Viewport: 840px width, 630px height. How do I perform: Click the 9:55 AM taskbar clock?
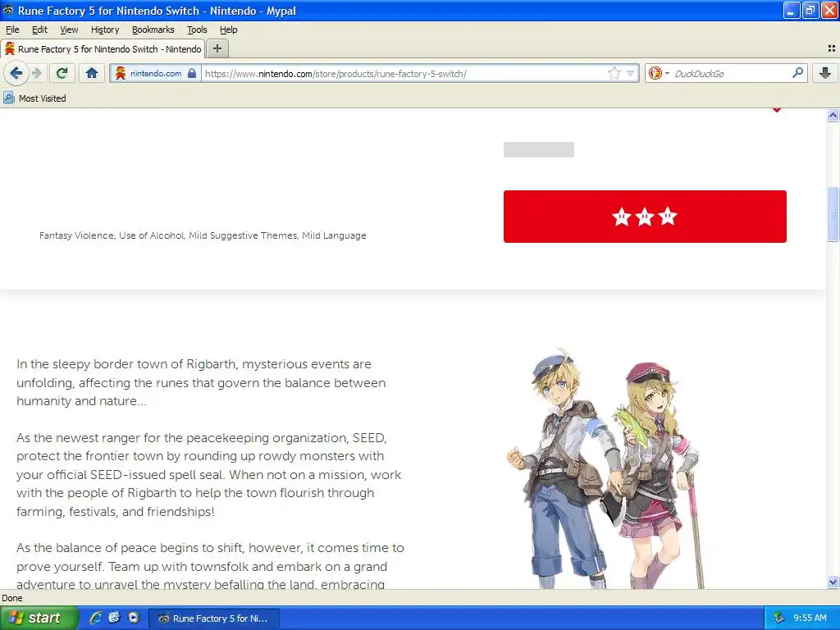pos(810,618)
